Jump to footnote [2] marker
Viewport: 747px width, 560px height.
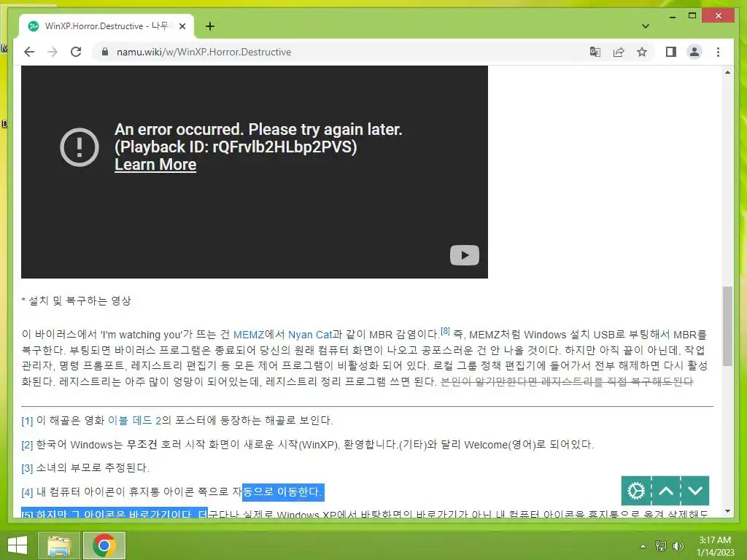pyautogui.click(x=27, y=445)
